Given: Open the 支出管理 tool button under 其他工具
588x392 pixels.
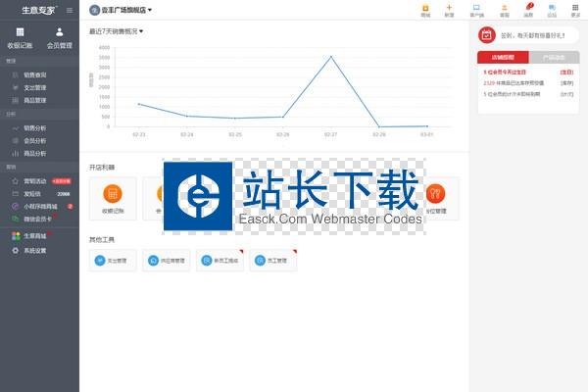Looking at the screenshot, I should [113, 260].
